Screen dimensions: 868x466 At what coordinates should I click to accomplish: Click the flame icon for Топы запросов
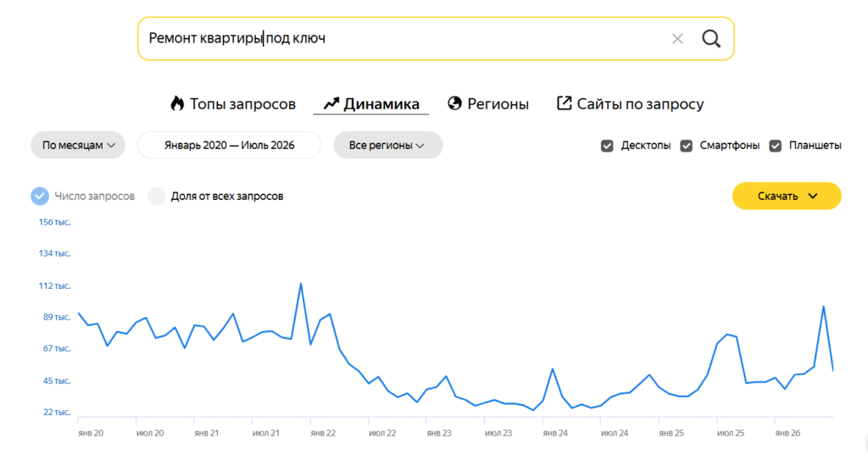click(x=177, y=103)
